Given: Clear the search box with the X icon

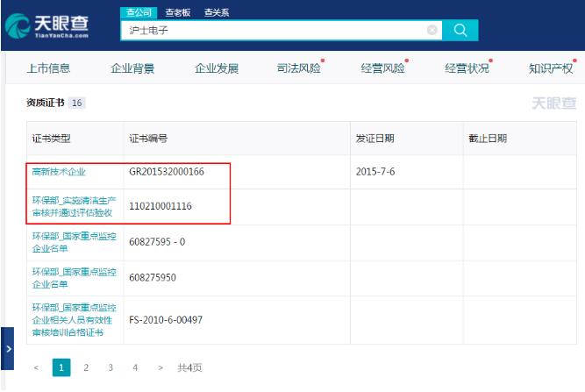Looking at the screenshot, I should tap(432, 30).
